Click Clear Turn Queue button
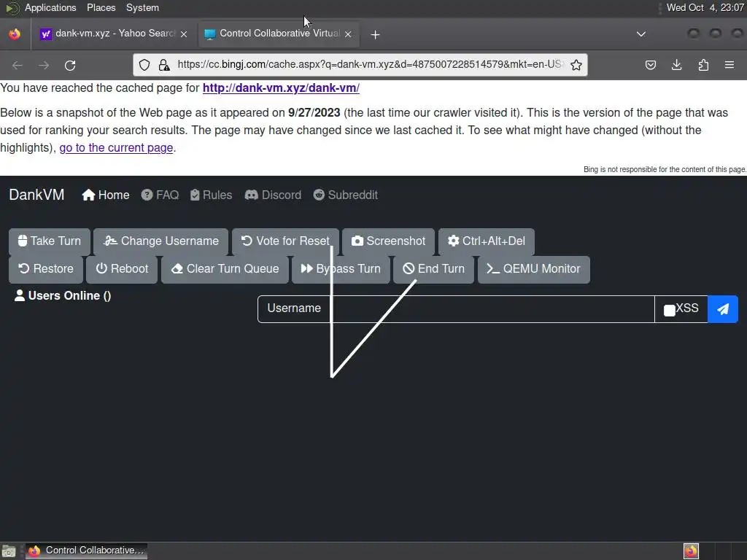Screen dimensions: 747x560 (225, 268)
